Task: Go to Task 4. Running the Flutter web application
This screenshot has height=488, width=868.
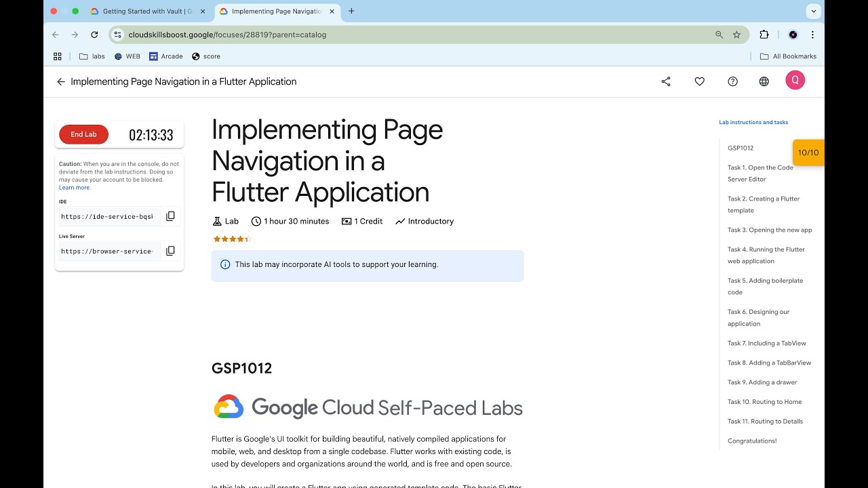Action: pos(766,255)
